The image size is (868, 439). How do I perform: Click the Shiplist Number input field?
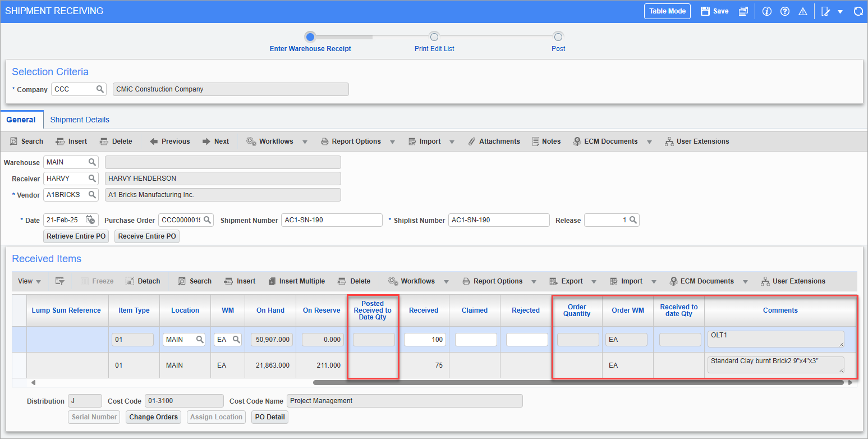pyautogui.click(x=499, y=220)
